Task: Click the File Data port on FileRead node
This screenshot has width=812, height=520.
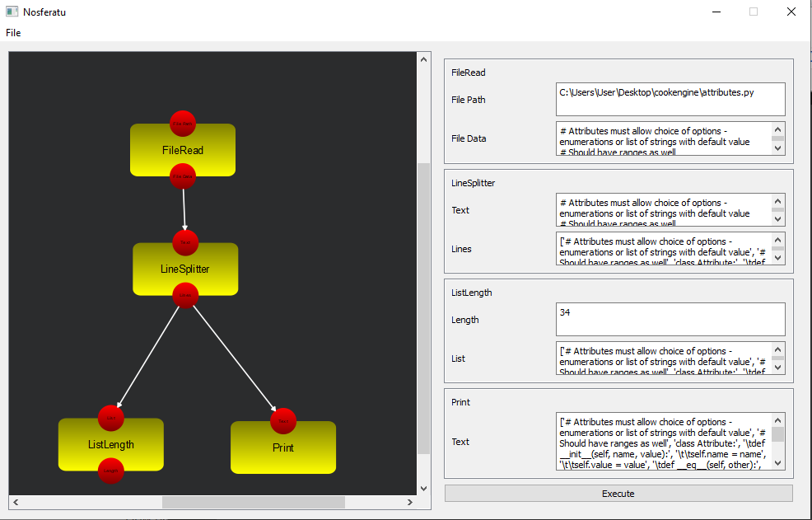Action: click(x=183, y=176)
